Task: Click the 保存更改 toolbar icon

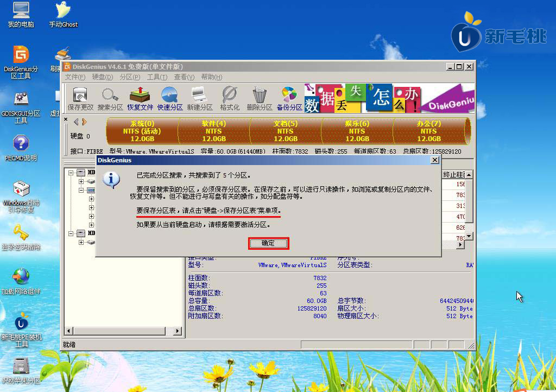Action: (80, 98)
